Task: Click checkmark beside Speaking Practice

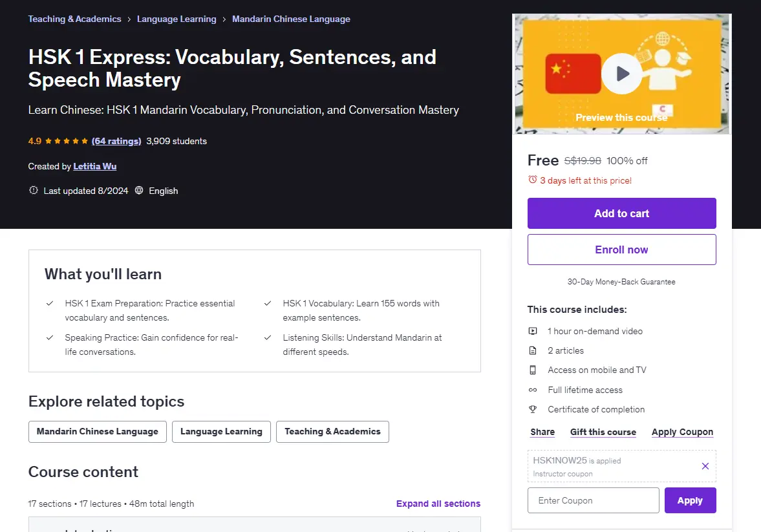Action: tap(50, 337)
